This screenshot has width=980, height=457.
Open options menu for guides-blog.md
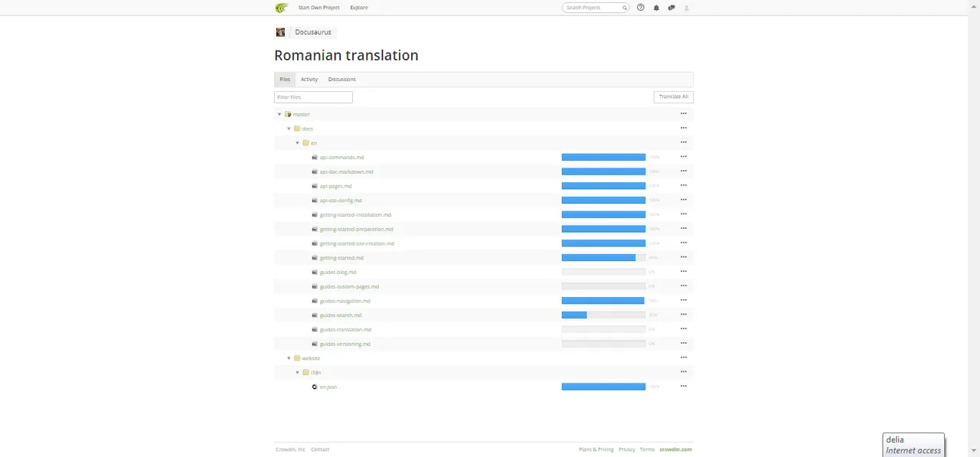click(x=684, y=271)
